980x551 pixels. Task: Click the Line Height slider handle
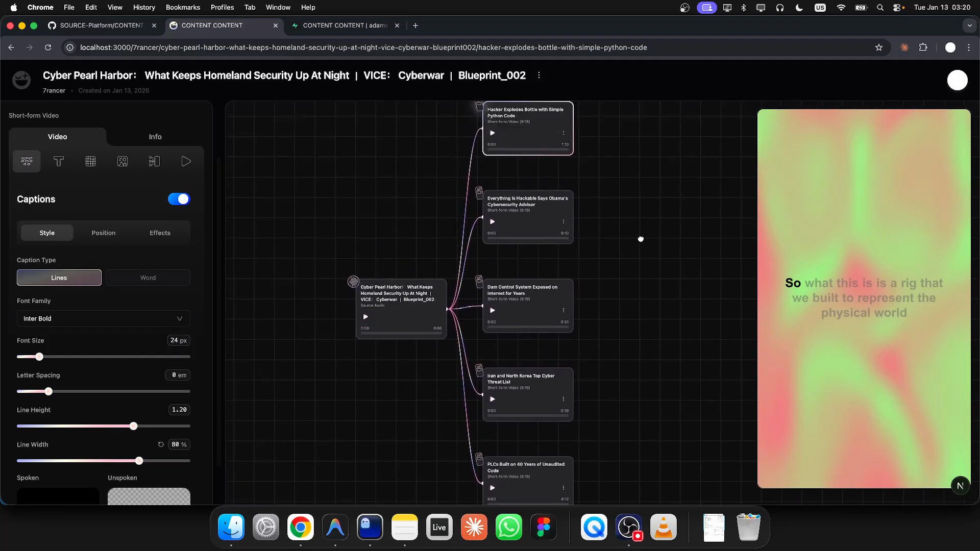tap(134, 426)
